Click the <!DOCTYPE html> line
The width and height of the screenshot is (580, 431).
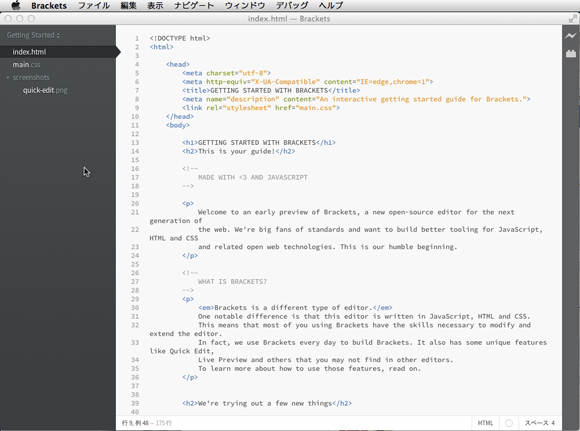click(180, 38)
